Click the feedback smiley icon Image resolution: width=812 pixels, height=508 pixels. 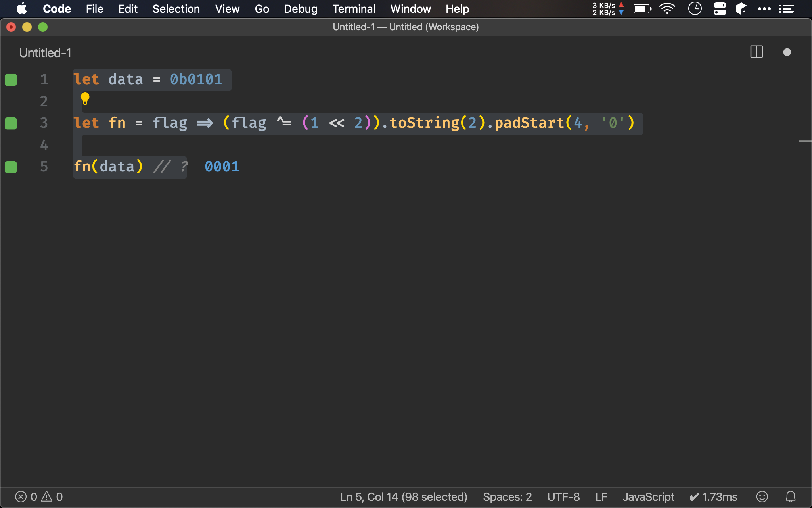point(762,497)
